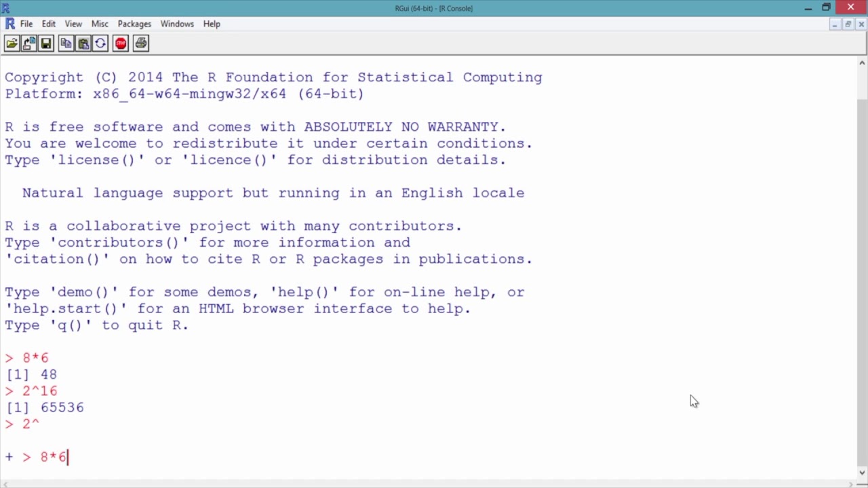
Task: Open the View menu
Action: pyautogui.click(x=73, y=24)
